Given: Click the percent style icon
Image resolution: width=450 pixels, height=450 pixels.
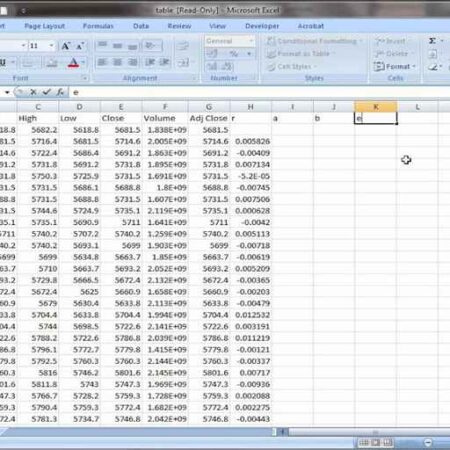Looking at the screenshot, I should pos(233,54).
